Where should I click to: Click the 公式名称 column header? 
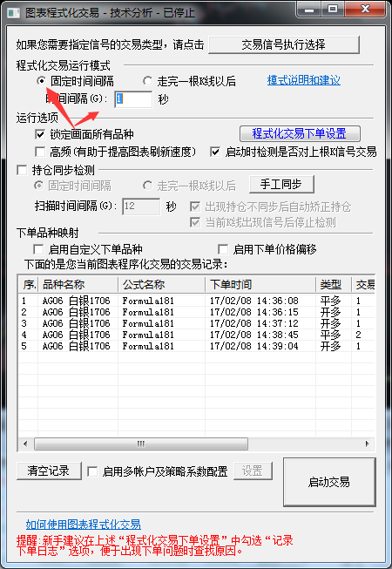tap(161, 285)
